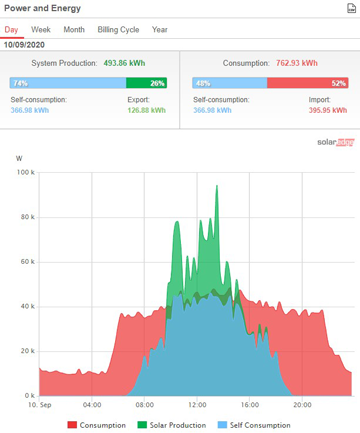Click the 52% import bar segment
Image resolution: width=360 pixels, height=433 pixels.
click(308, 83)
